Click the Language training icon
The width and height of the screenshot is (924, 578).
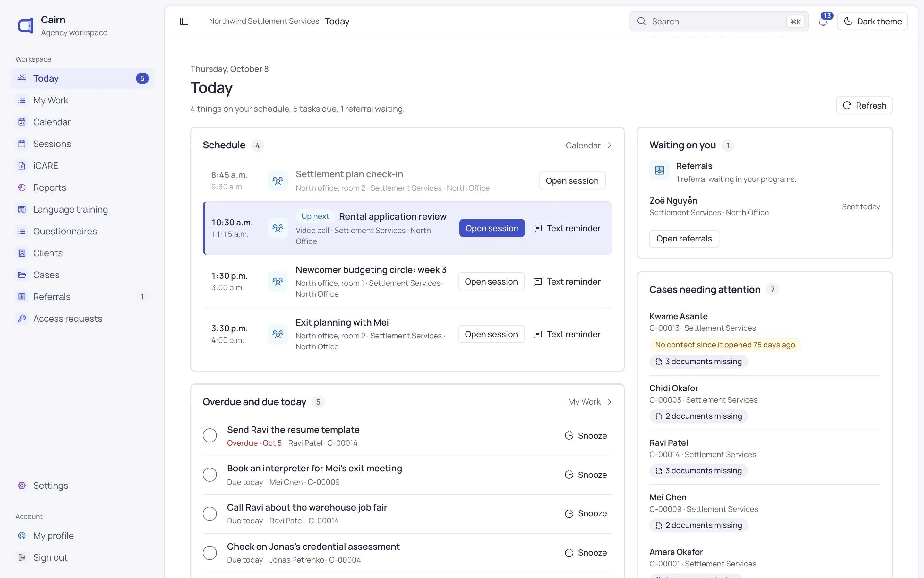click(22, 209)
